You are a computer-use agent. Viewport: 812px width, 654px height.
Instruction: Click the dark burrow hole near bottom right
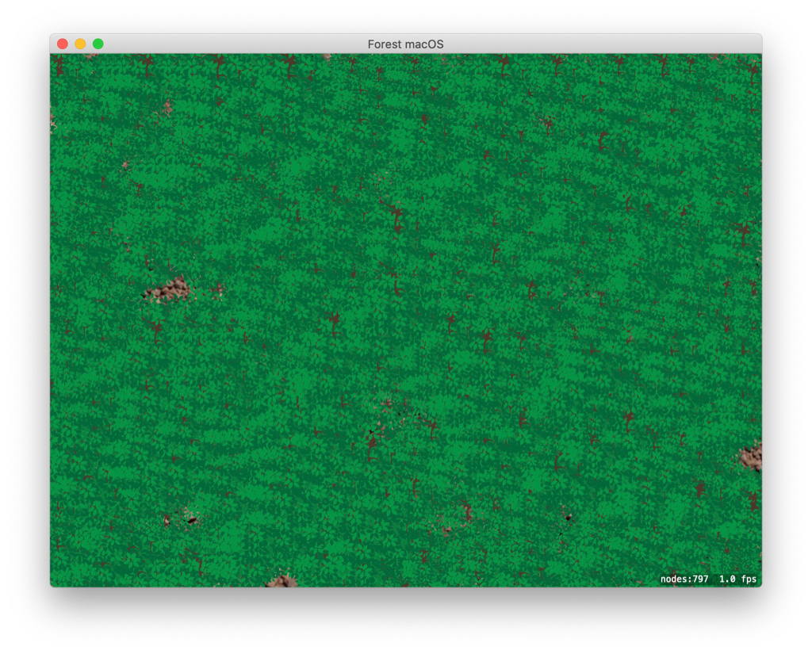coord(570,518)
